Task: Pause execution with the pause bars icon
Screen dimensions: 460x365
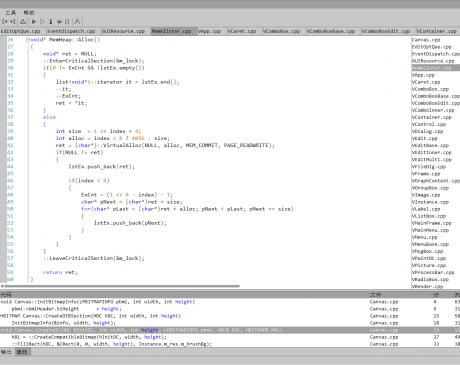Action: [x=67, y=22]
